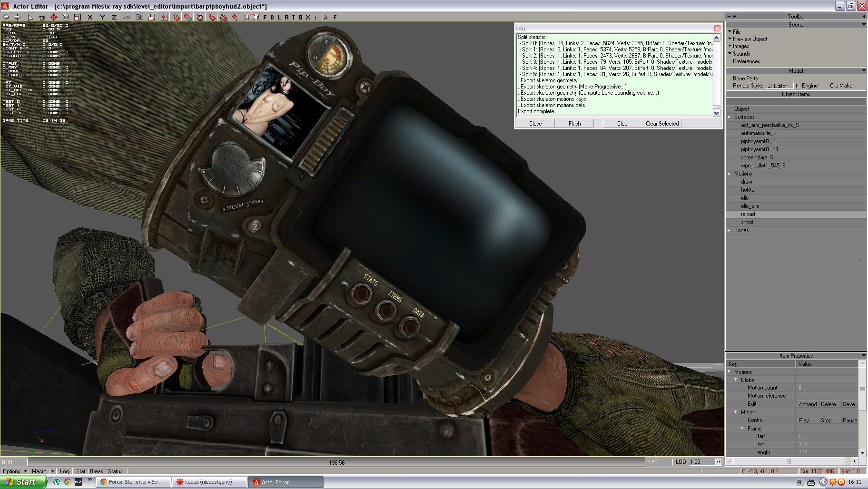Expand the Bones tree node
The height and width of the screenshot is (489, 868).
pos(730,230)
